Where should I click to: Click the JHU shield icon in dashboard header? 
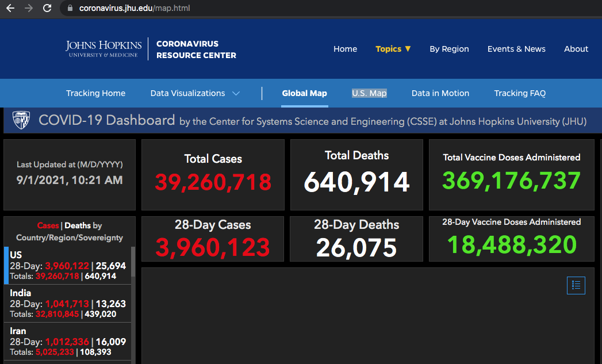pyautogui.click(x=21, y=120)
